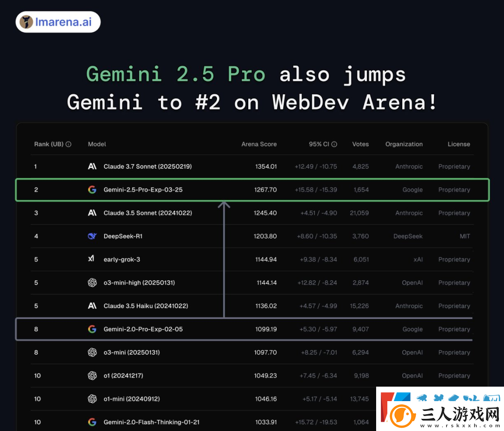Click the Anthropic icon beside Claude 3.5 Haiku
The height and width of the screenshot is (431, 504).
tap(92, 305)
